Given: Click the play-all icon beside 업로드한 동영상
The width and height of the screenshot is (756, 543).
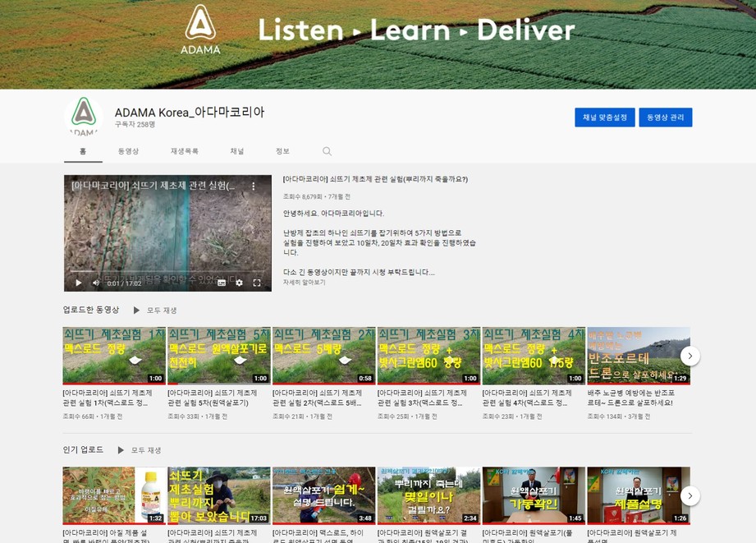Looking at the screenshot, I should (x=136, y=311).
